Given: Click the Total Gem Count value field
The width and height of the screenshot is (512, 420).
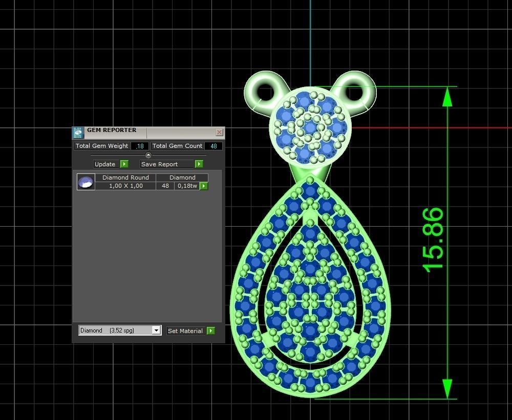Looking at the screenshot, I should tap(214, 146).
